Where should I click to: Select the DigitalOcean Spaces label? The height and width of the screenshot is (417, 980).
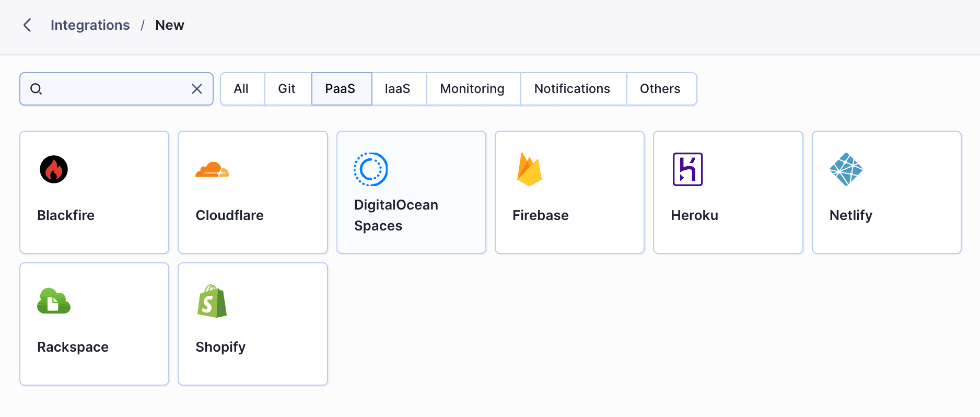396,215
